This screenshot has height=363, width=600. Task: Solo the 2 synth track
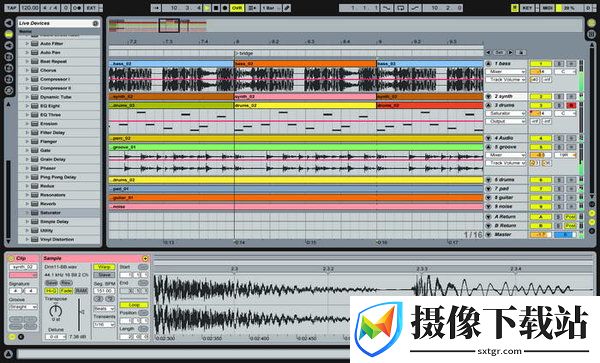(x=559, y=96)
